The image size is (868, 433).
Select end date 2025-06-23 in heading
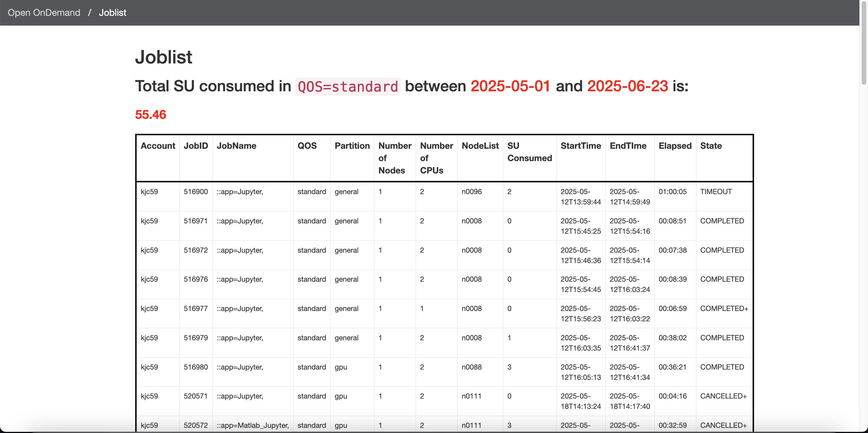click(627, 86)
